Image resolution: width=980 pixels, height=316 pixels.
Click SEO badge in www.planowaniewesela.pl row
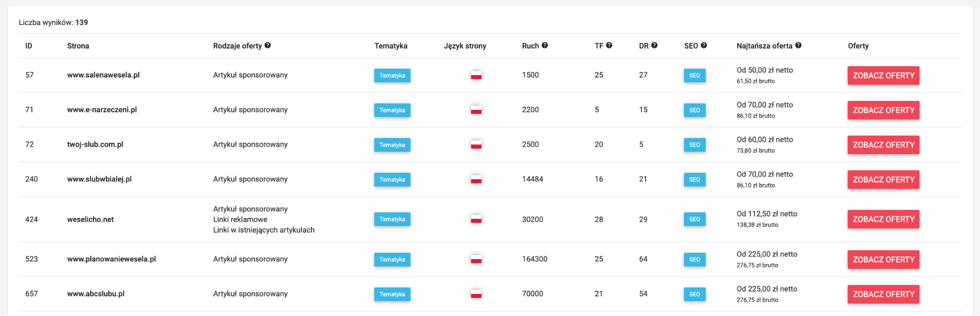[x=695, y=260]
